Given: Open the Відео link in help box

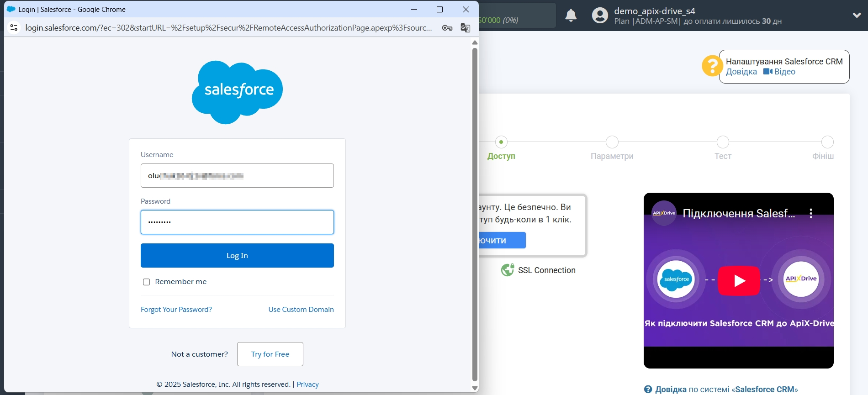Looking at the screenshot, I should click(x=784, y=72).
